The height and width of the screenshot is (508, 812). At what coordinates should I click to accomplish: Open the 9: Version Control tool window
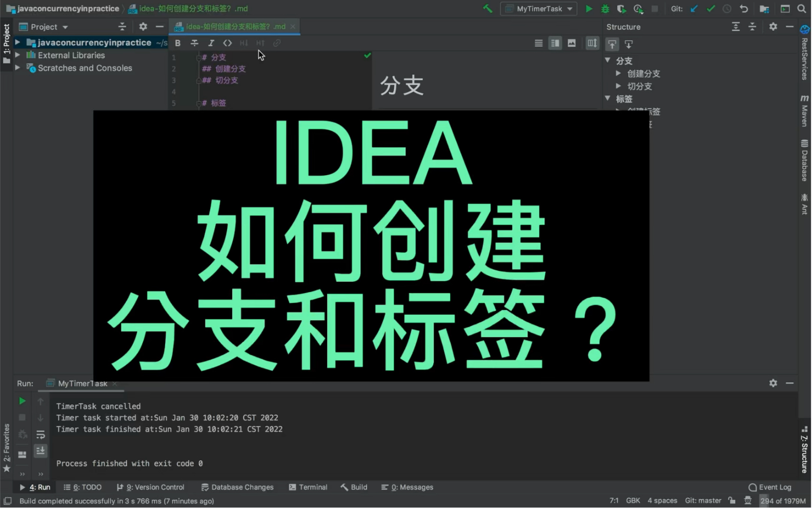click(x=150, y=487)
